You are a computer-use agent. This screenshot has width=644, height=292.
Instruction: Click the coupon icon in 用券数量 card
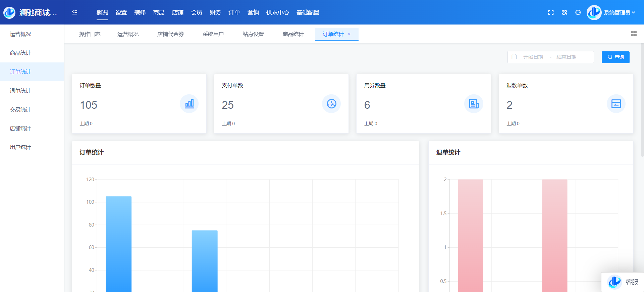(x=474, y=104)
